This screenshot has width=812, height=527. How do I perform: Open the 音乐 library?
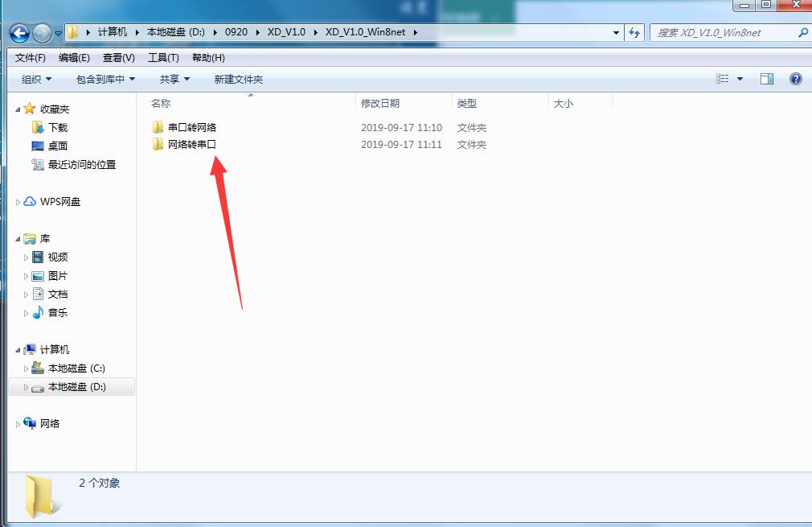(50, 312)
